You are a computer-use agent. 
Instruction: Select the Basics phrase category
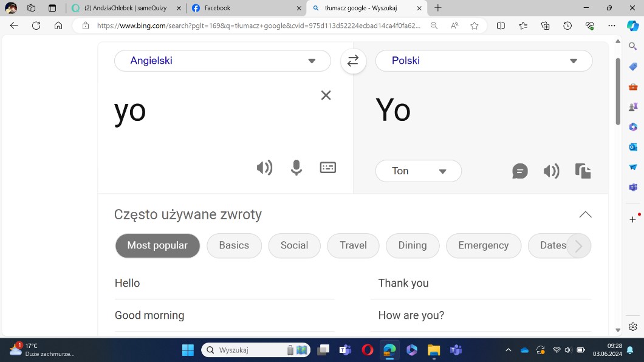click(234, 246)
